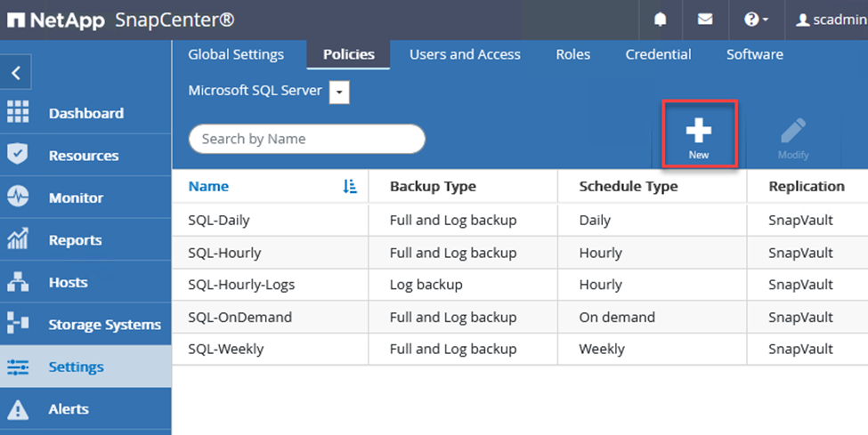Screen dimensions: 868x435
Task: Open the notifications bell icon
Action: coord(661,20)
